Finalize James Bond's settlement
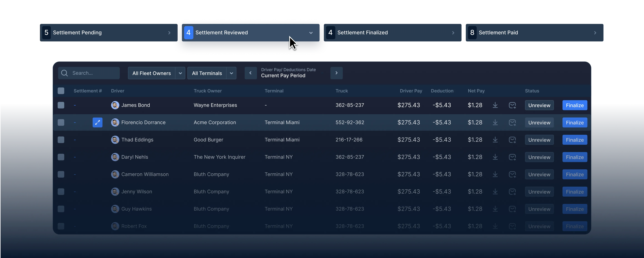644x258 pixels. (x=574, y=105)
